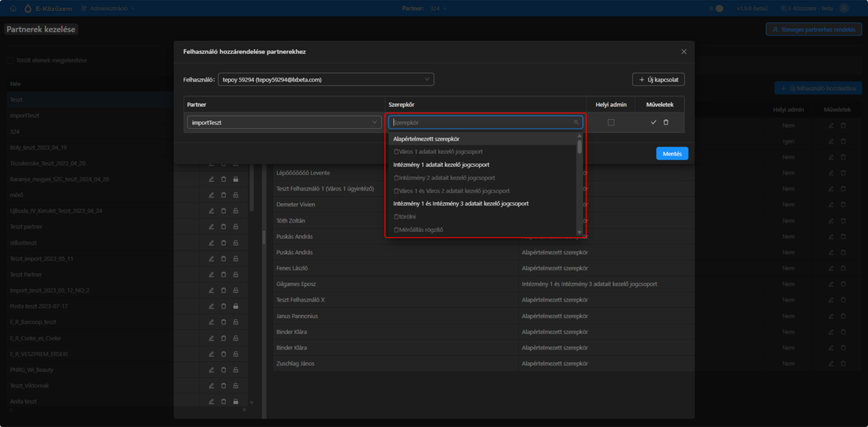Viewport: 868px width, 427px height.
Task: Click Új felhasználó hozzáadása button
Action: [817, 88]
